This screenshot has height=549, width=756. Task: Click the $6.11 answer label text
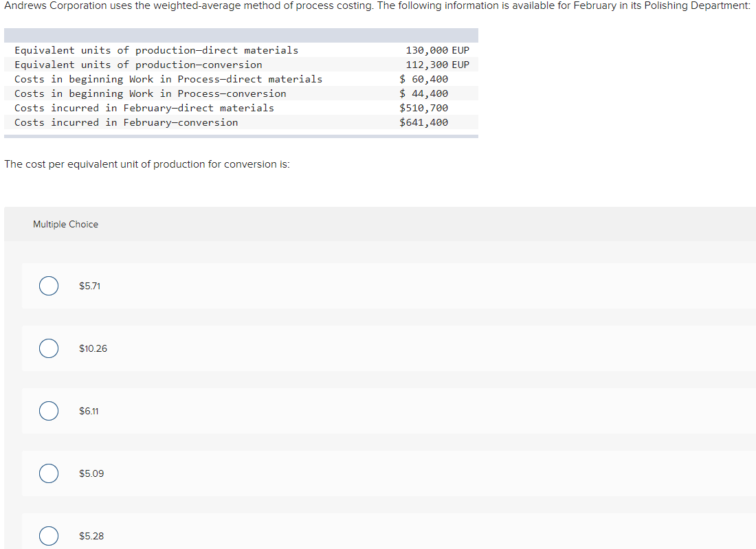pos(89,411)
